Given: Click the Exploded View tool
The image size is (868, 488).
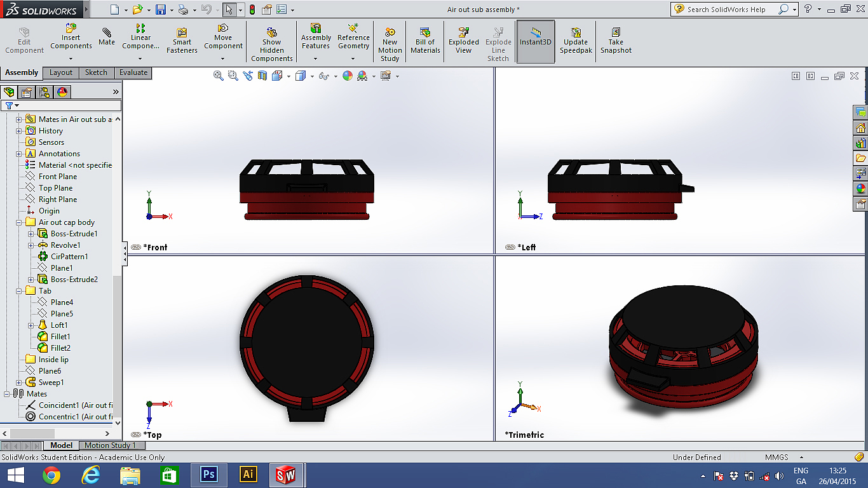Looking at the screenshot, I should 464,41.
